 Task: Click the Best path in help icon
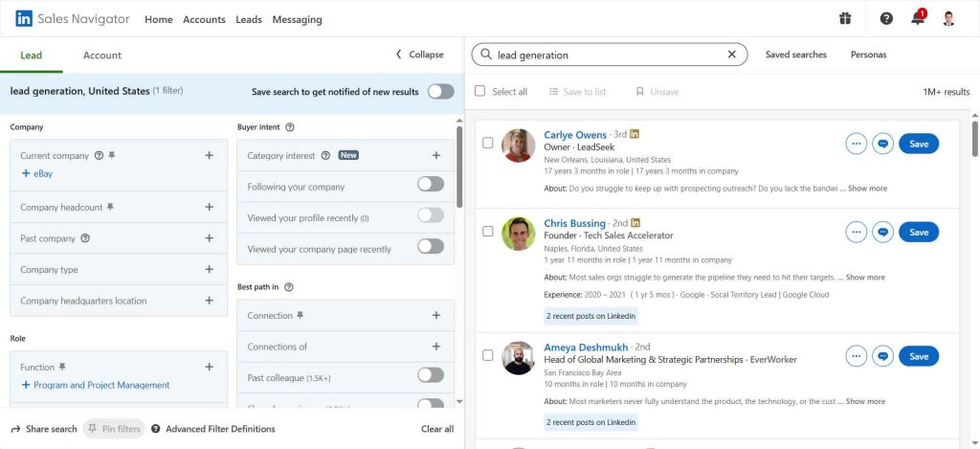289,287
